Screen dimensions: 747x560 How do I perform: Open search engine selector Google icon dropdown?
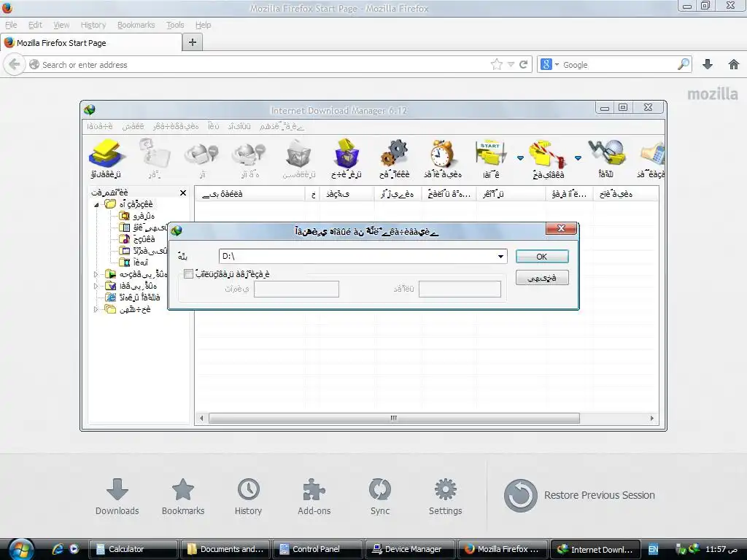click(x=549, y=64)
